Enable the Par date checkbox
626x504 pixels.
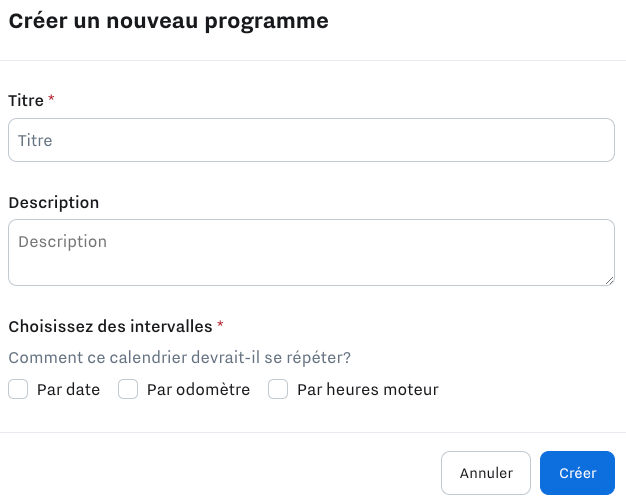pos(18,389)
